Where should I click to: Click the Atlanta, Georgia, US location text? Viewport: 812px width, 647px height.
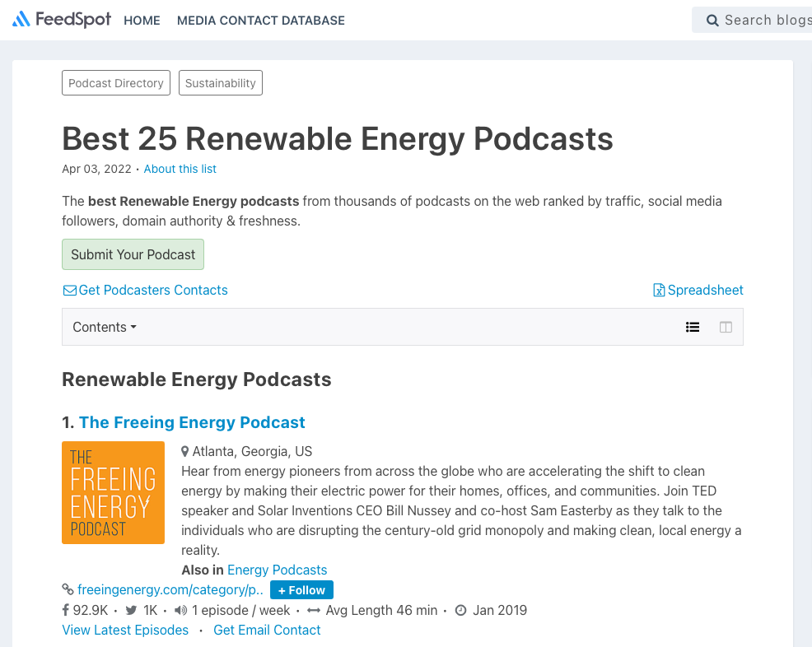(252, 451)
